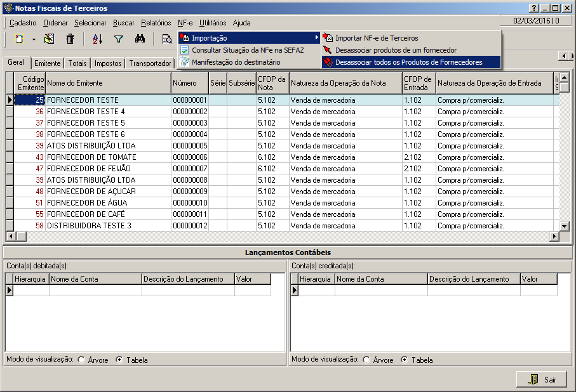Click the trash delete icon

[70, 39]
